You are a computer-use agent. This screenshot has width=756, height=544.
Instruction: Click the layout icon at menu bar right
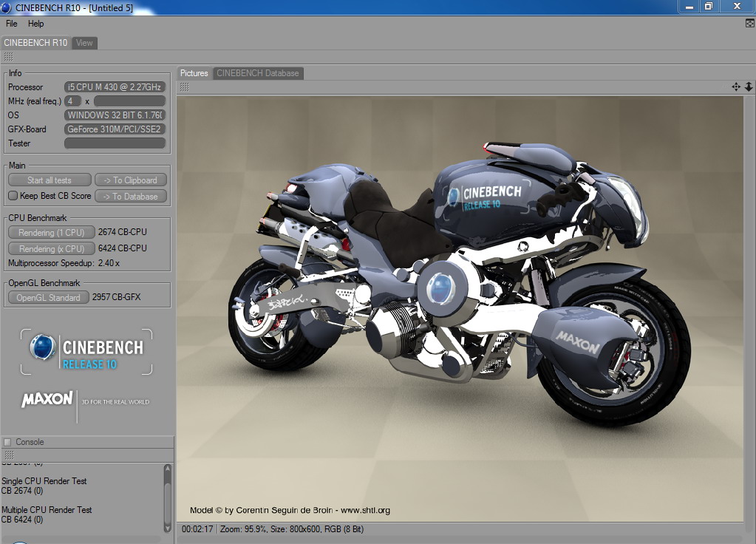point(750,23)
